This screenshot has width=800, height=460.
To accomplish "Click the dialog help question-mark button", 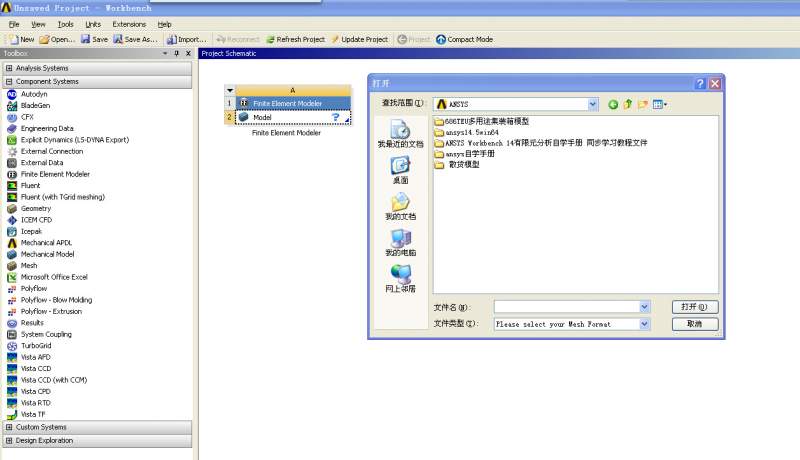I will coord(700,84).
